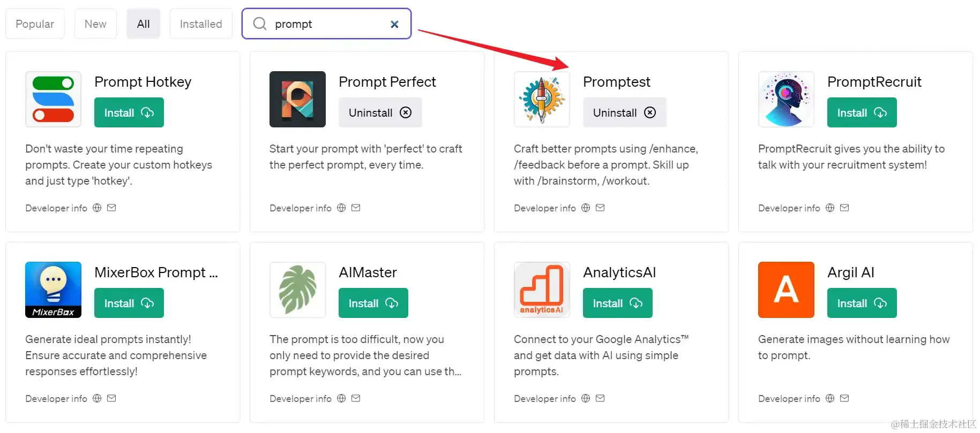Click the Prompt Perfect plugin icon
Viewport: 980px width, 433px height.
coord(297,99)
